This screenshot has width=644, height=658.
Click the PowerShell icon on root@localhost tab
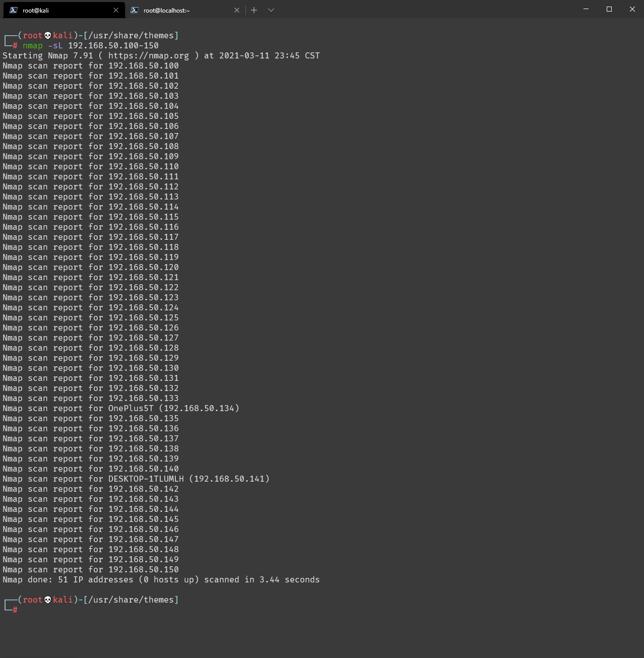135,10
